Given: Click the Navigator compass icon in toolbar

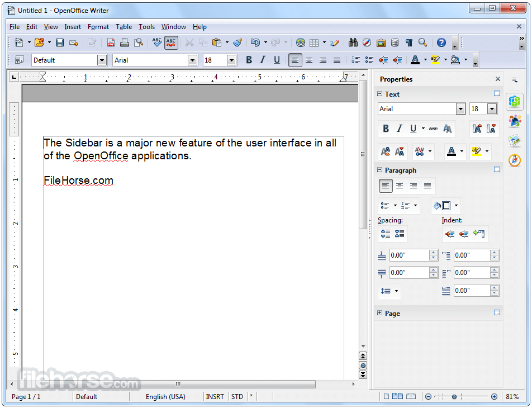Looking at the screenshot, I should [x=367, y=42].
